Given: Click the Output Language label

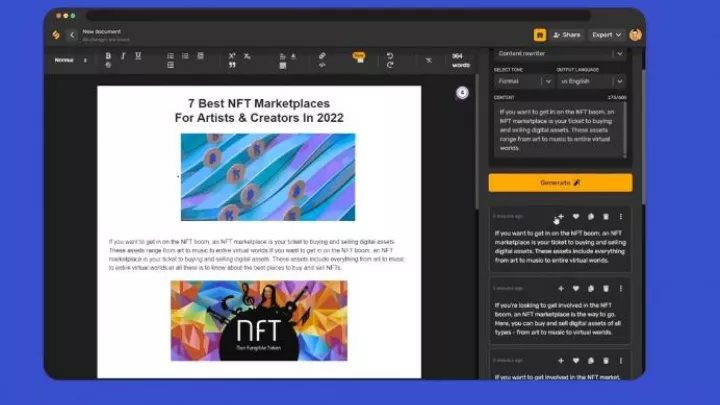Looking at the screenshot, I should click(x=578, y=70).
